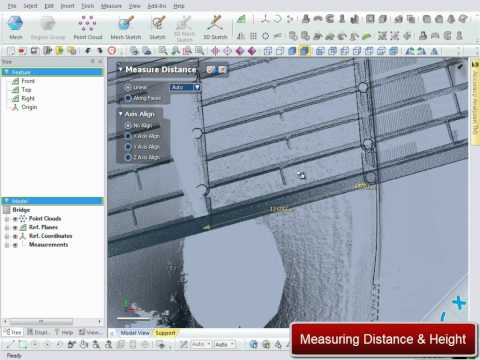This screenshot has width=480, height=360.
Task: Click the first icon next to Measure Distance title
Action: pyautogui.click(x=211, y=70)
